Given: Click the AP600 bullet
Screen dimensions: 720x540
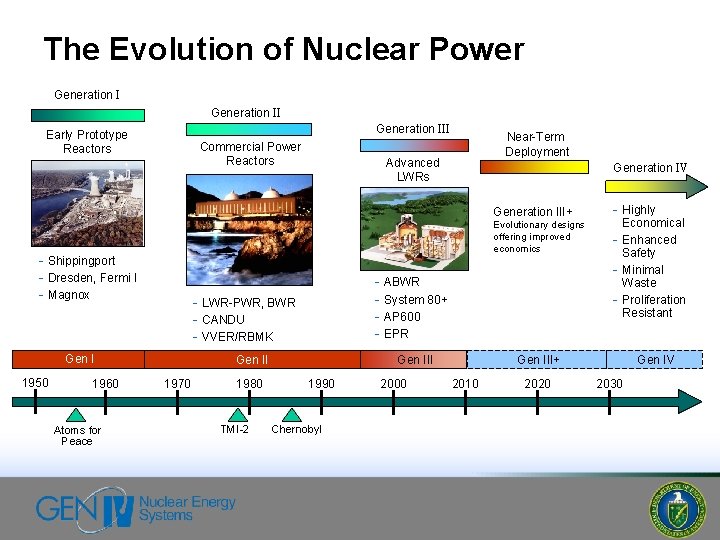Looking at the screenshot, I should click(x=398, y=317).
